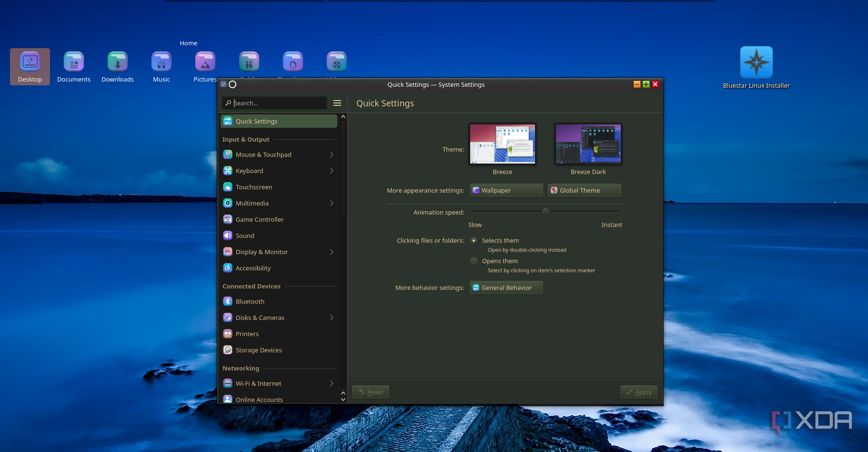
Task: Open the Online Accounts icon
Action: (228, 399)
